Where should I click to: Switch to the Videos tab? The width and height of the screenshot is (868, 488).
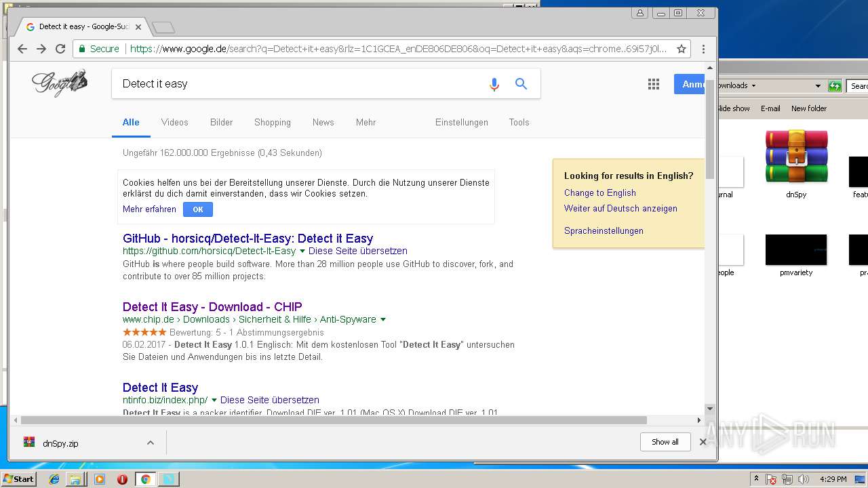(174, 122)
